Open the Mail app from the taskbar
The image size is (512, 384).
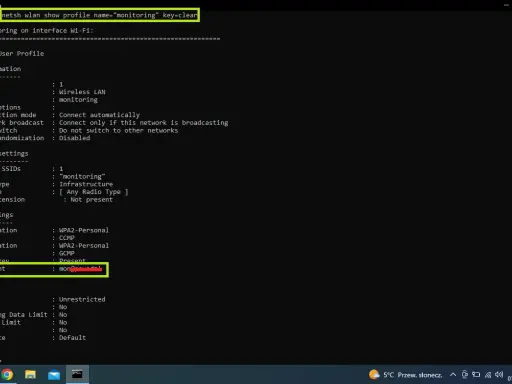click(x=54, y=375)
